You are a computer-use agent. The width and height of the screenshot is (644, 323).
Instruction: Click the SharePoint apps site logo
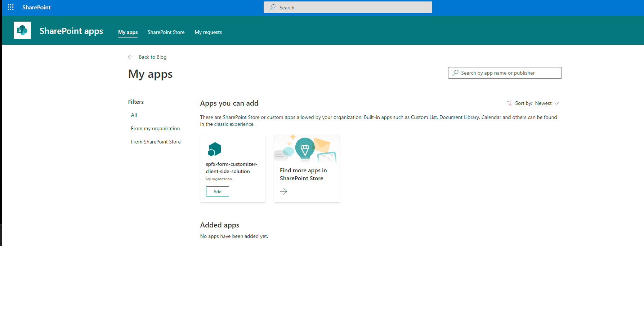22,30
